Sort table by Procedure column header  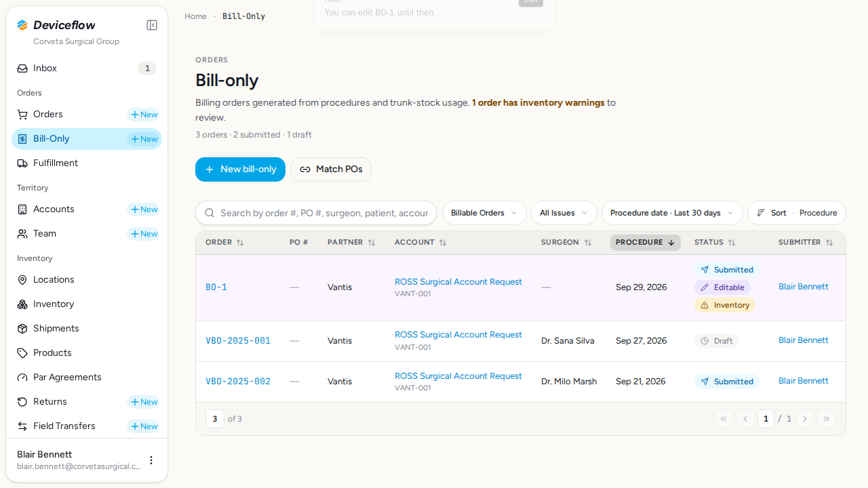pyautogui.click(x=646, y=243)
